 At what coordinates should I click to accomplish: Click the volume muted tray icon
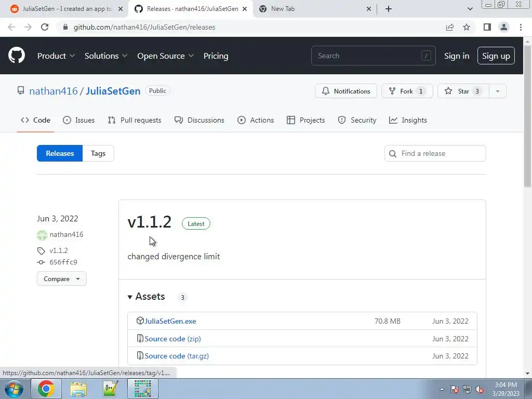point(480,390)
